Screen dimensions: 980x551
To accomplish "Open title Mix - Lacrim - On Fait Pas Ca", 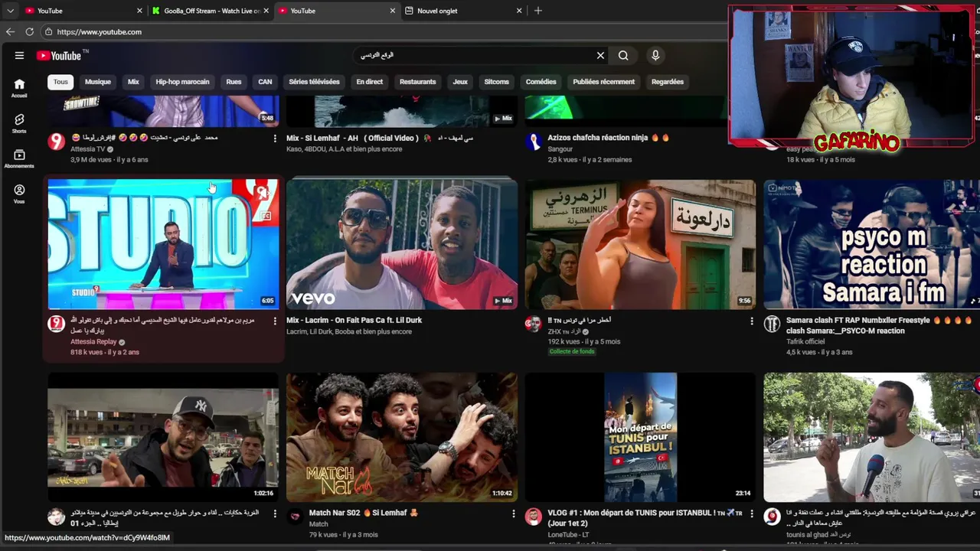I will point(354,321).
